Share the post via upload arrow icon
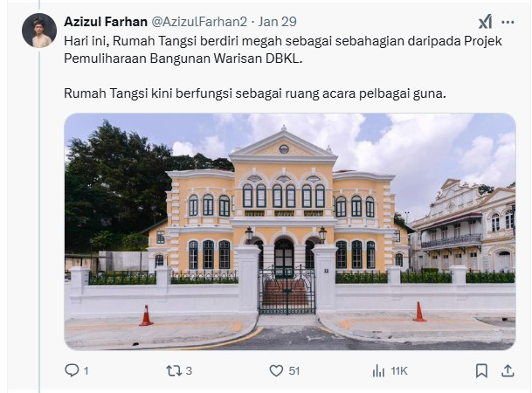 (x=508, y=370)
